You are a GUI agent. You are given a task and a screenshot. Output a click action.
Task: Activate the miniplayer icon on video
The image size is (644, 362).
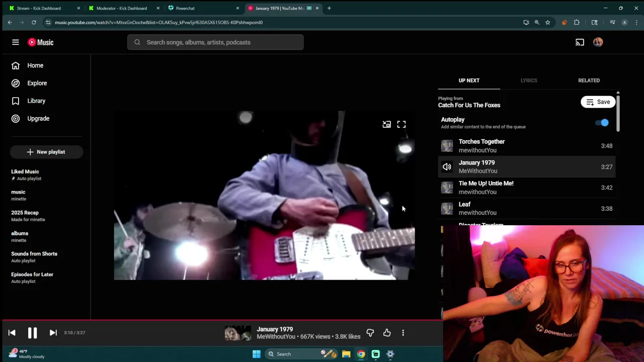(x=386, y=124)
